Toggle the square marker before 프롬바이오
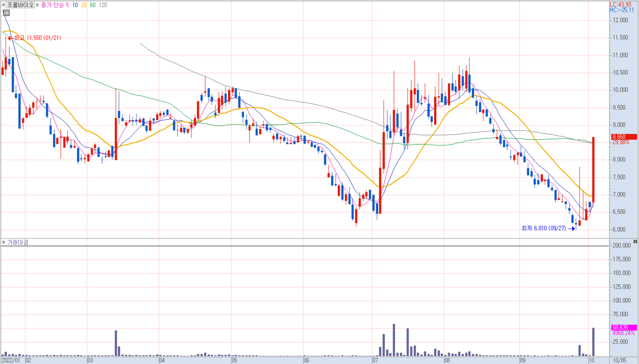The image size is (639, 364). (4, 5)
